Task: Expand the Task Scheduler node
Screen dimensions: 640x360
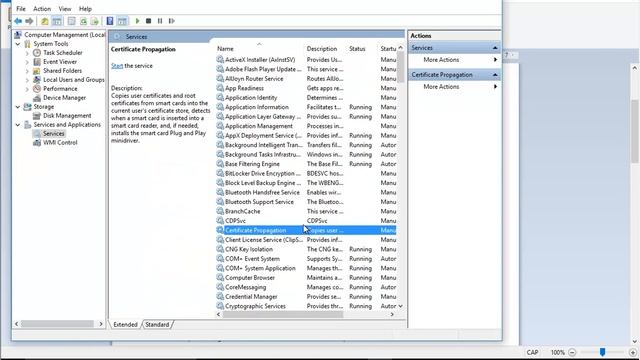Action: tap(27, 53)
